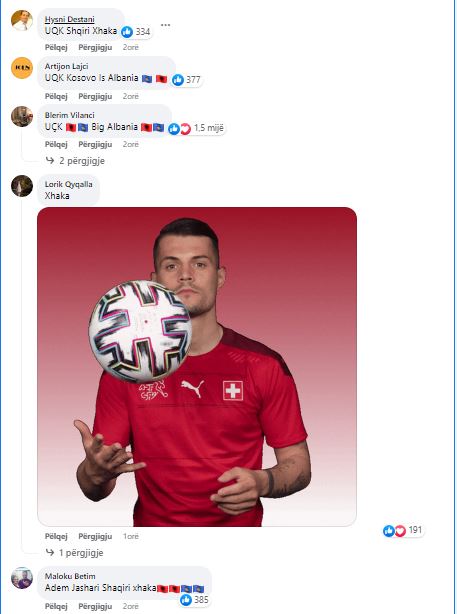Open Maloku Betim's profile avatar
457x614 pixels.
(22, 578)
